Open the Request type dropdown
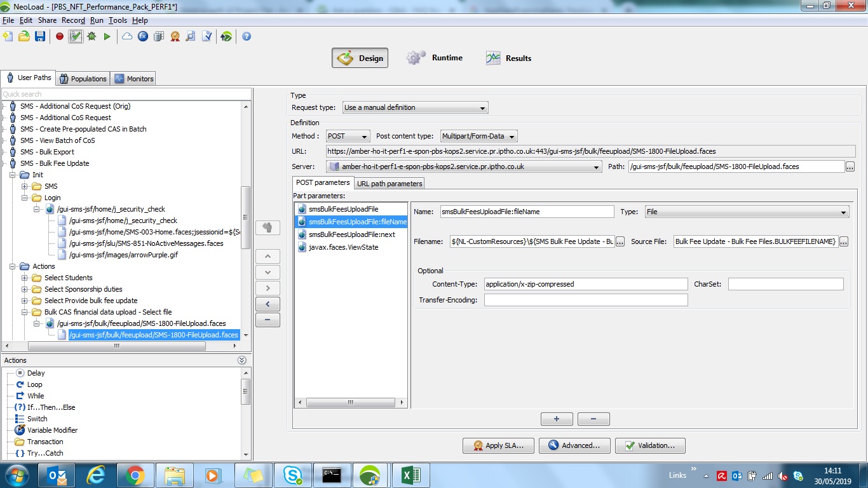Image resolution: width=868 pixels, height=488 pixels. [x=415, y=108]
